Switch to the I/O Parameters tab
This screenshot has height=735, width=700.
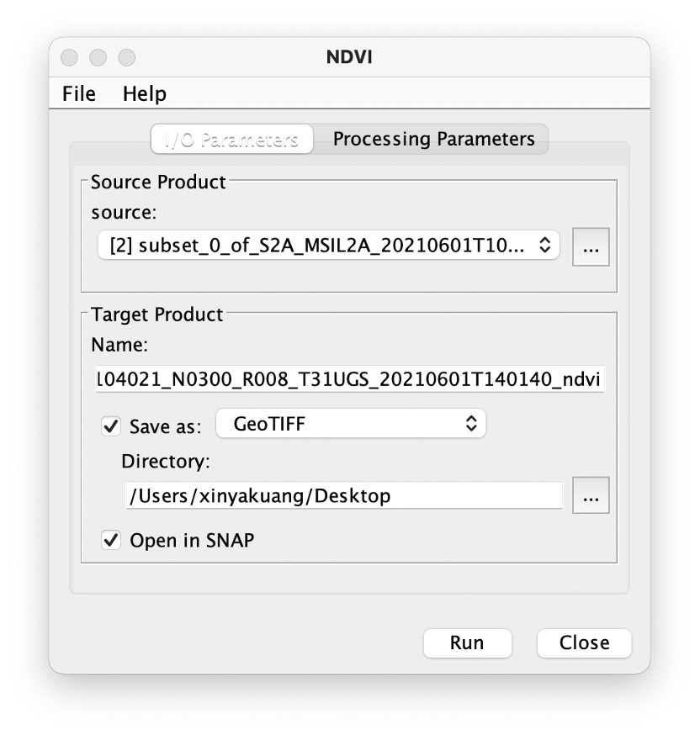[x=231, y=139]
